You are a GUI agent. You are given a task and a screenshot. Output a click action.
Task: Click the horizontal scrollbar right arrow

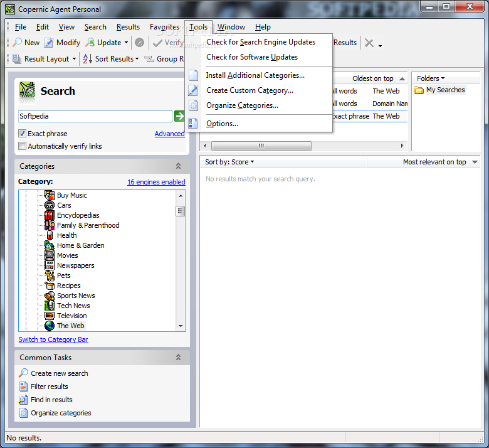[x=402, y=146]
